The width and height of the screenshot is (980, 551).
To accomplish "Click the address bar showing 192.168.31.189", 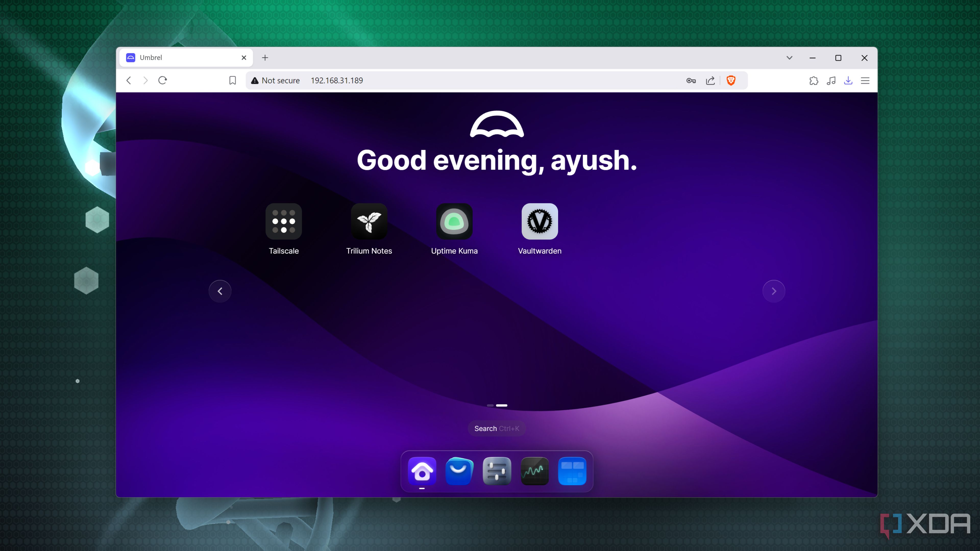I will (336, 80).
